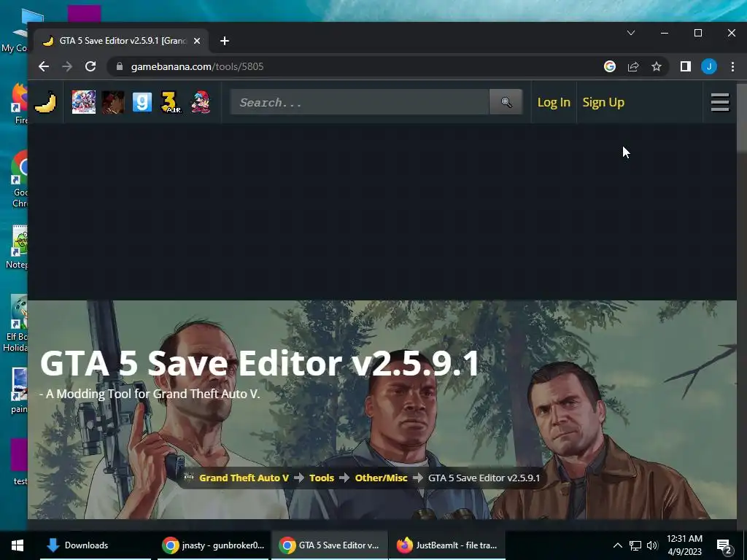Select the Google Chrome desktop shortcut
This screenshot has height=560, width=747.
[x=19, y=179]
